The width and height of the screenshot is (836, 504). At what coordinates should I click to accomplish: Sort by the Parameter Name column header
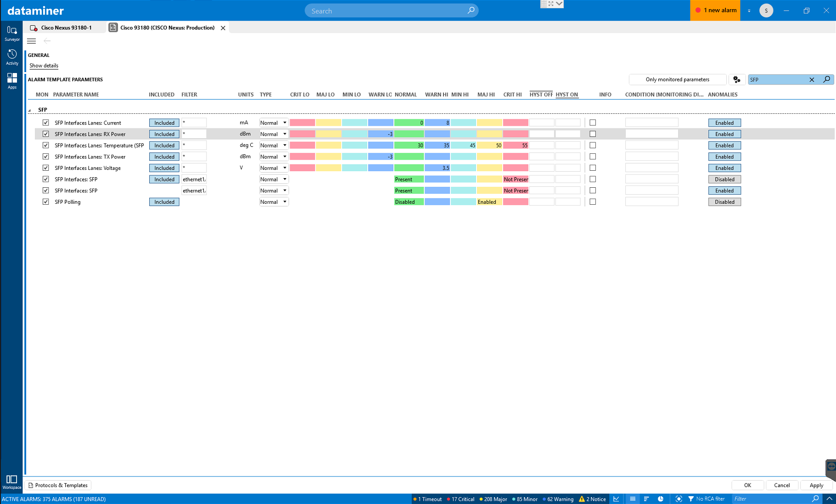[76, 95]
